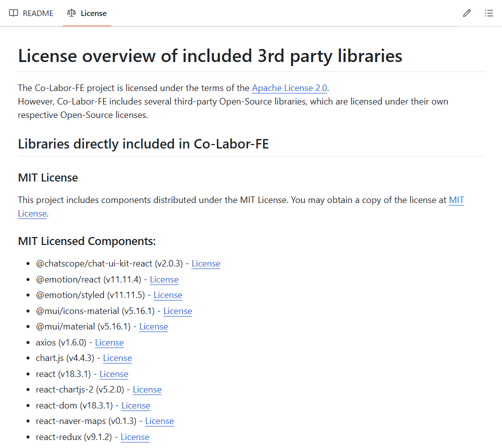Click the README book icon

point(13,13)
